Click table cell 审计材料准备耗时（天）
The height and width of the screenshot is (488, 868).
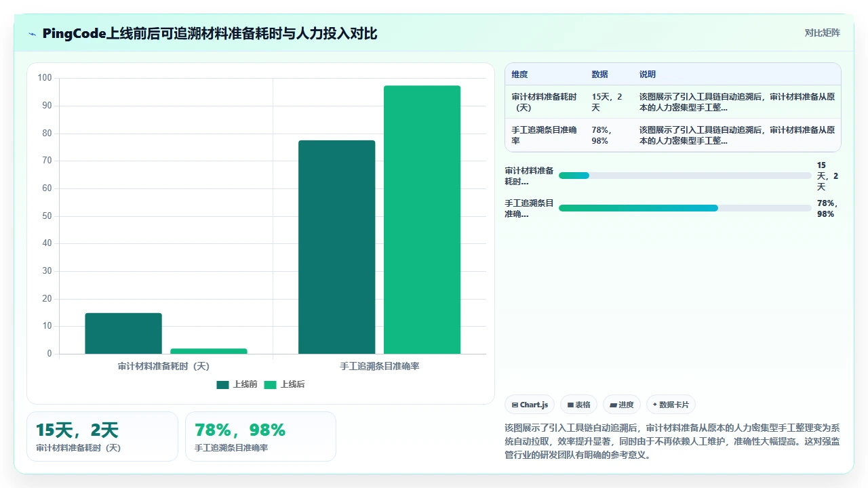[x=545, y=102]
